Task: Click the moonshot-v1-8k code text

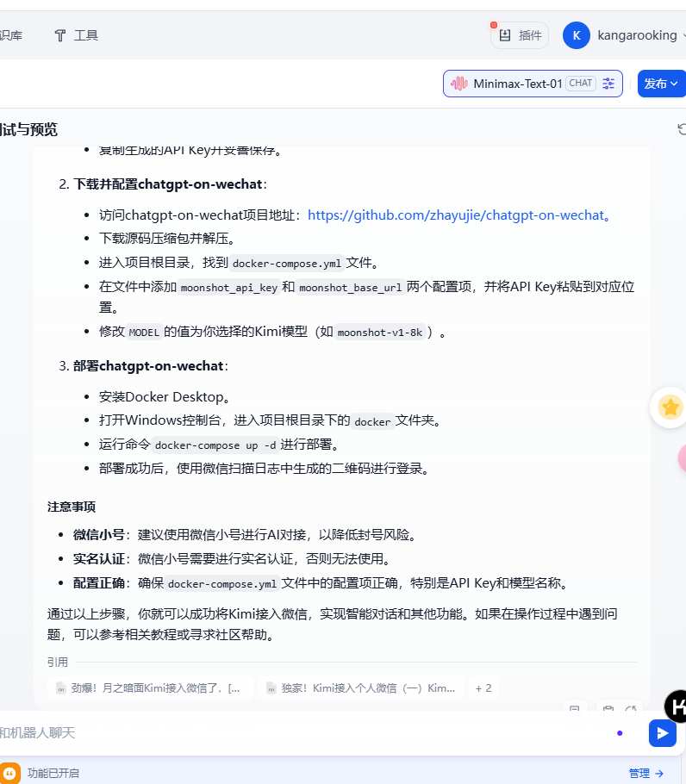Action: click(380, 333)
